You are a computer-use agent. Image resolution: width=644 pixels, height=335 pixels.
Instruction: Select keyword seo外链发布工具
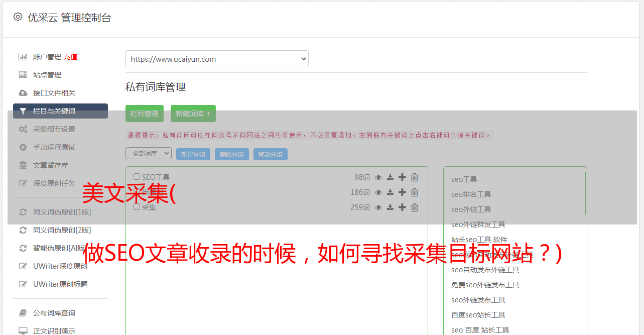[478, 300]
